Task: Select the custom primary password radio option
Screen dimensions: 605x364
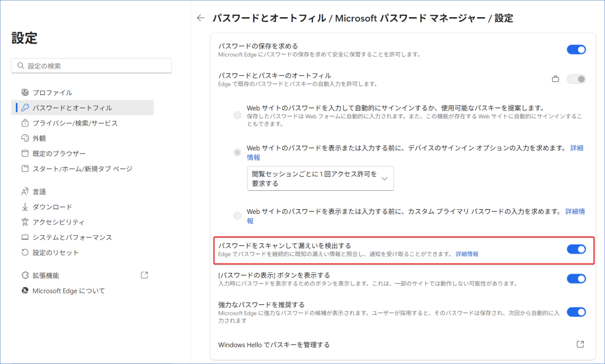Action: [x=238, y=216]
